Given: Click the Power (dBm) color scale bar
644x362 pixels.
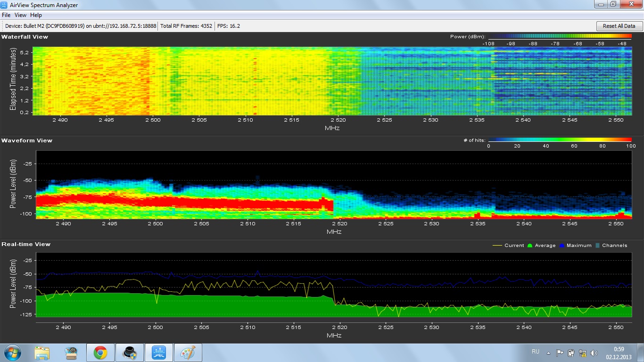Looking at the screenshot, I should pos(560,37).
